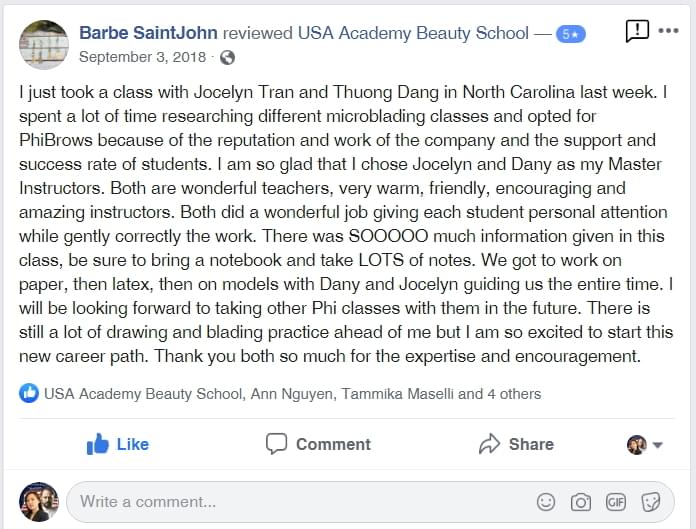Open Barbe SaintJohn's profile link
696x529 pixels.
(x=148, y=33)
